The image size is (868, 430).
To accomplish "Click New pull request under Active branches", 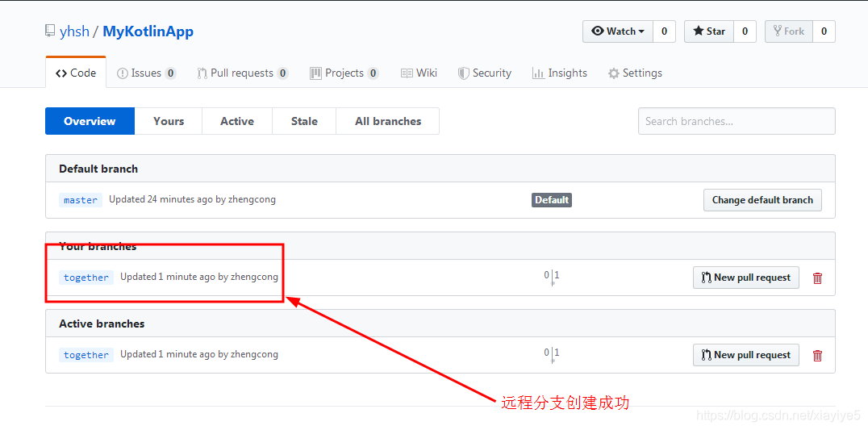I will [745, 355].
